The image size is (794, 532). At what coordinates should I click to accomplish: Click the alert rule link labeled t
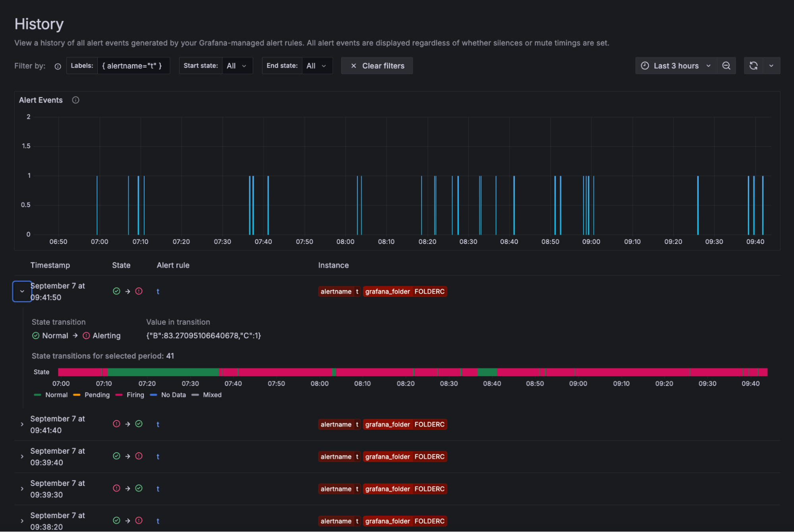[x=158, y=291]
